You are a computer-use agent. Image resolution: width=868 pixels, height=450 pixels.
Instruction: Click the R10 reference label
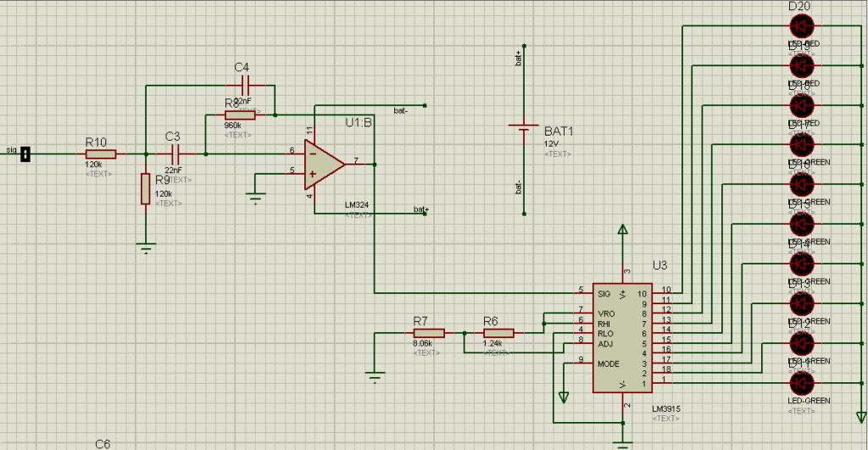point(96,142)
